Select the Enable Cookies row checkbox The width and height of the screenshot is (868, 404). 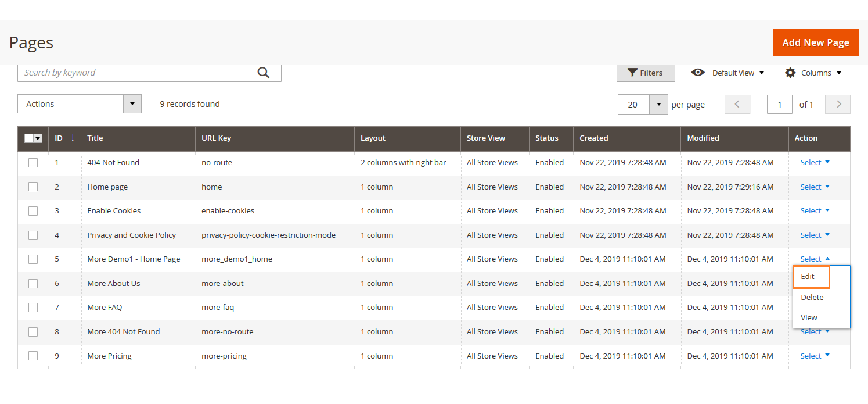(x=33, y=211)
